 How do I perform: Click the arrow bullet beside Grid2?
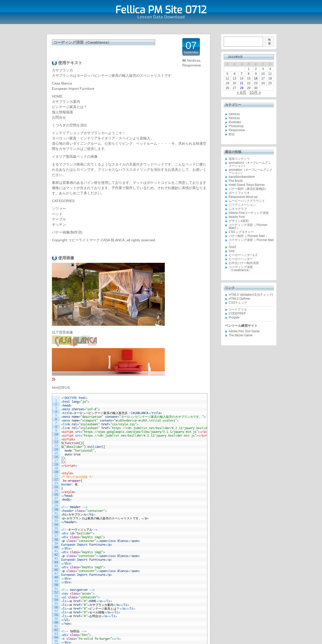(226, 247)
